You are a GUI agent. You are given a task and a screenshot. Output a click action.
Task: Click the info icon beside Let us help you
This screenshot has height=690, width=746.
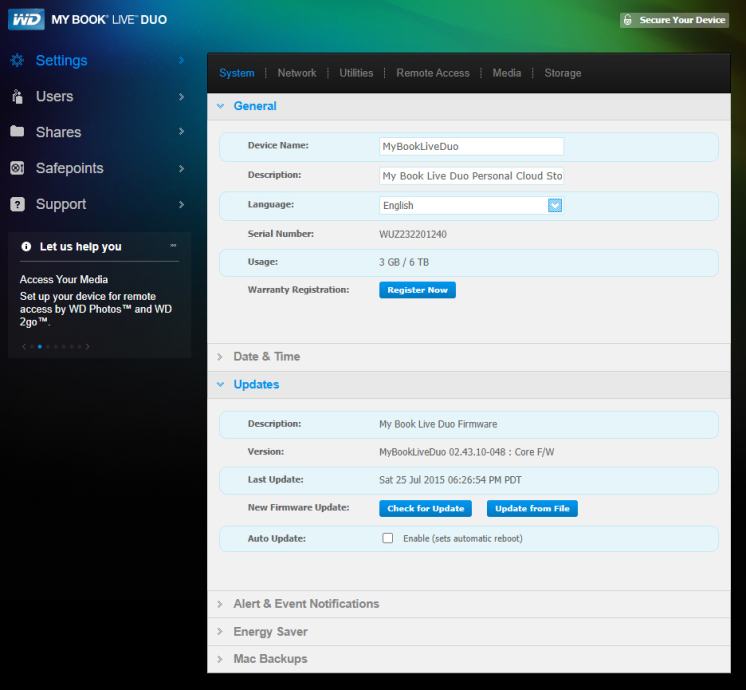pos(26,247)
